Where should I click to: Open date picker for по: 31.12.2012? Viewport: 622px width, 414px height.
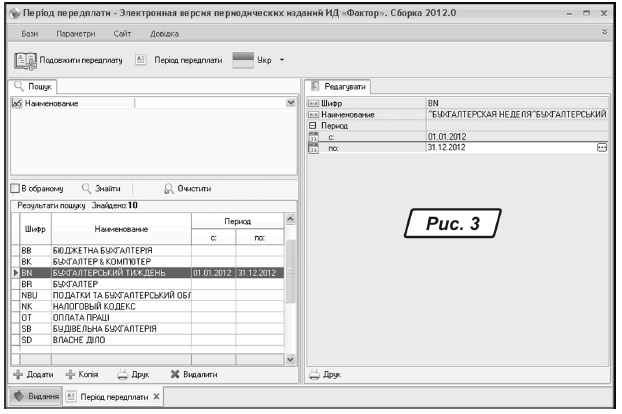coord(601,146)
